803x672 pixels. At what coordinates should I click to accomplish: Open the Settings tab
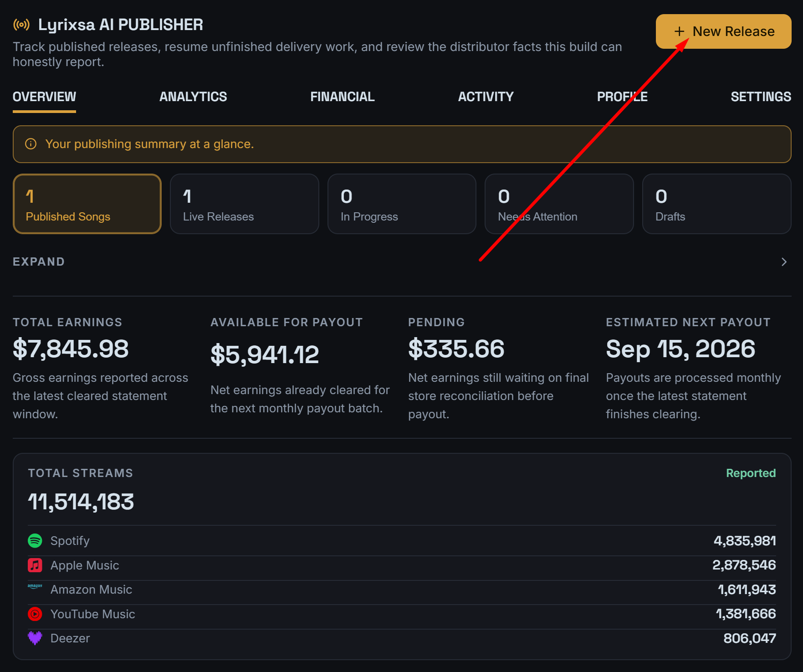pos(761,97)
